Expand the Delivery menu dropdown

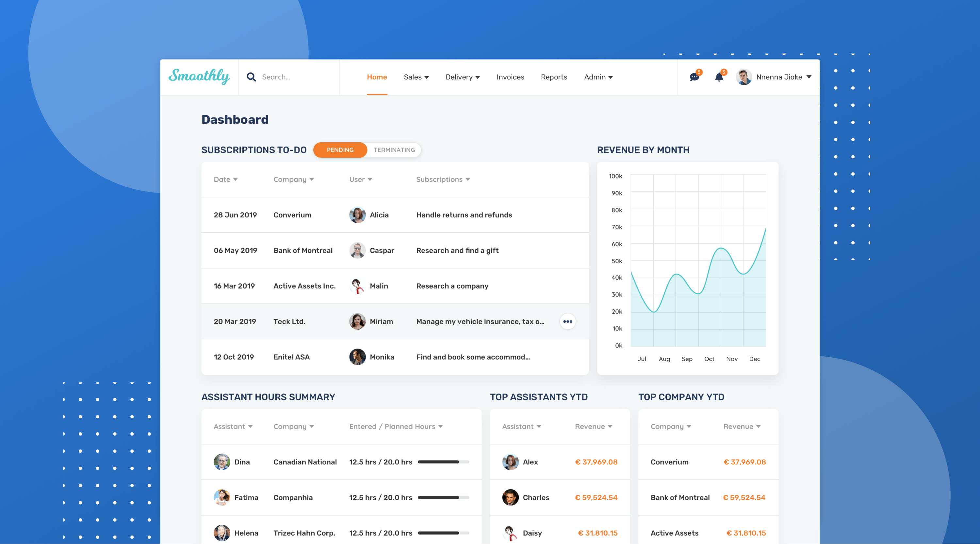point(463,77)
